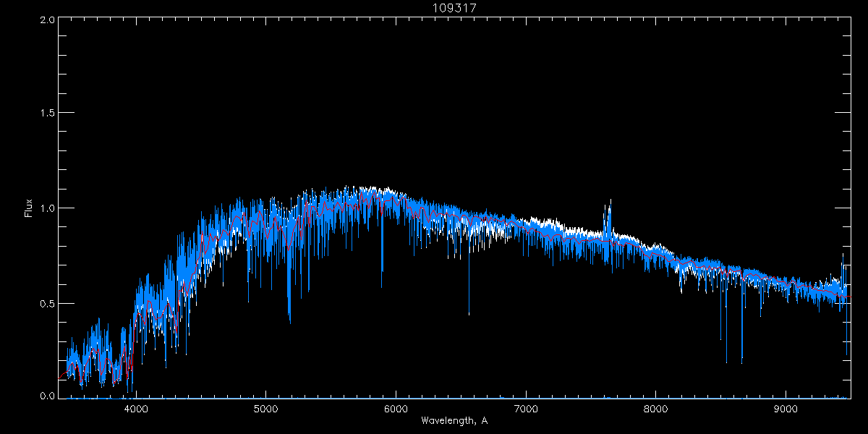Image resolution: width=868 pixels, height=434 pixels.
Task: Click the 4000 wavelength tick label
Action: point(136,409)
